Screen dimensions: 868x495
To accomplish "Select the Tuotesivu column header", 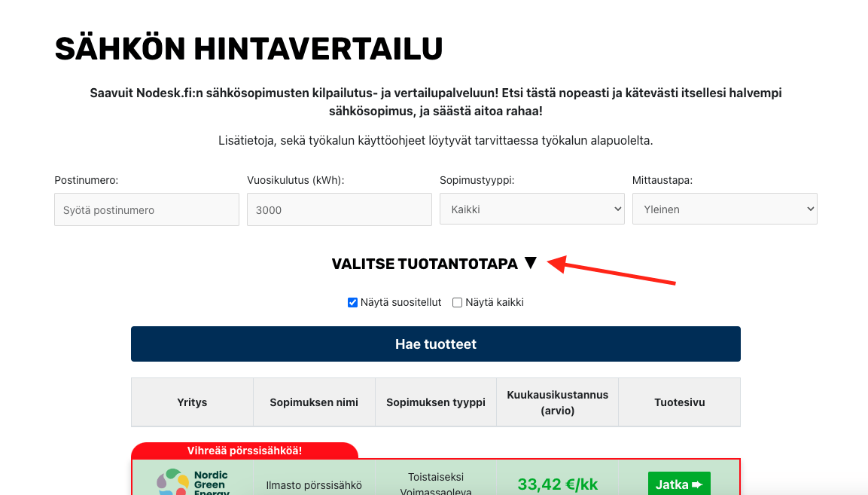I will [679, 402].
